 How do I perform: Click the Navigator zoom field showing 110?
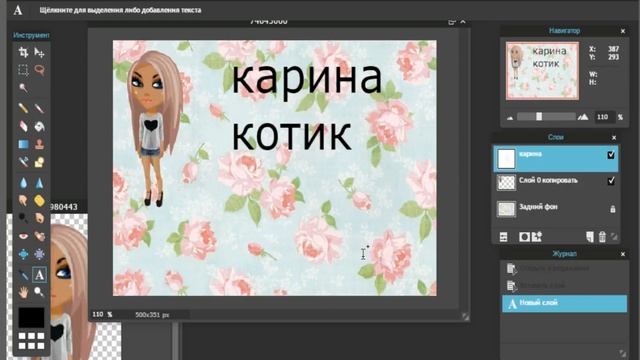click(x=603, y=117)
